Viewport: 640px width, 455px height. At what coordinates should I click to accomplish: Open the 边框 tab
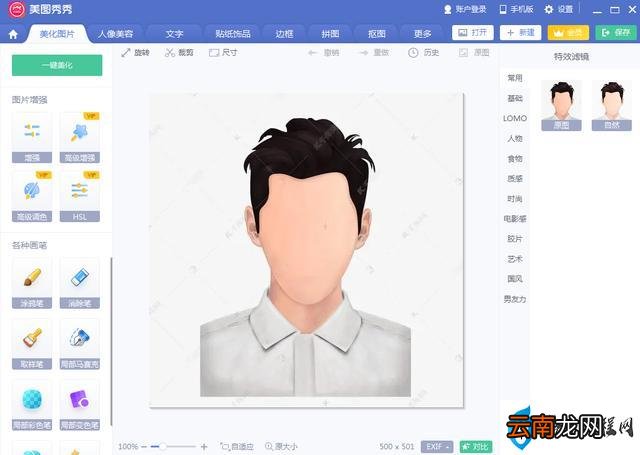pos(284,34)
